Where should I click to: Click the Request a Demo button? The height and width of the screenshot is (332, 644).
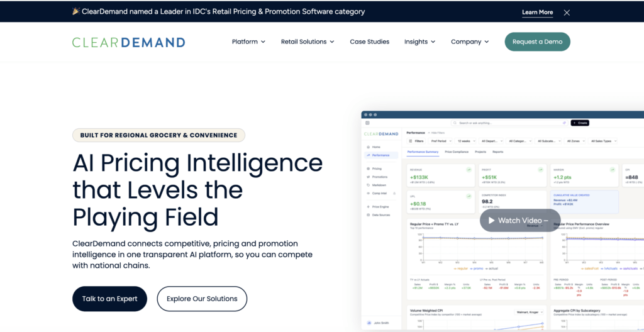coord(537,41)
